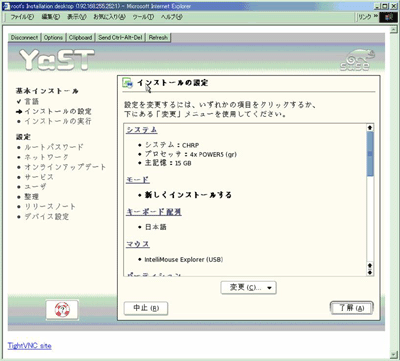400x361 pixels.
Task: Open the 編集(E) menu
Action: tap(51, 17)
